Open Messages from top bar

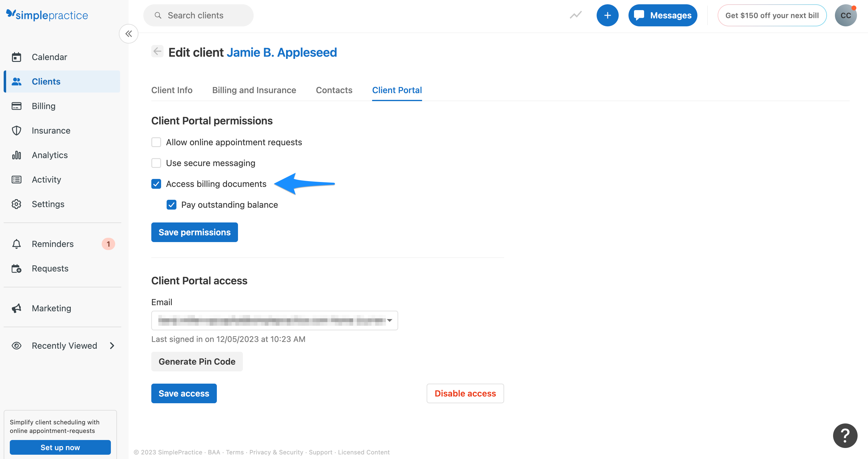662,16
